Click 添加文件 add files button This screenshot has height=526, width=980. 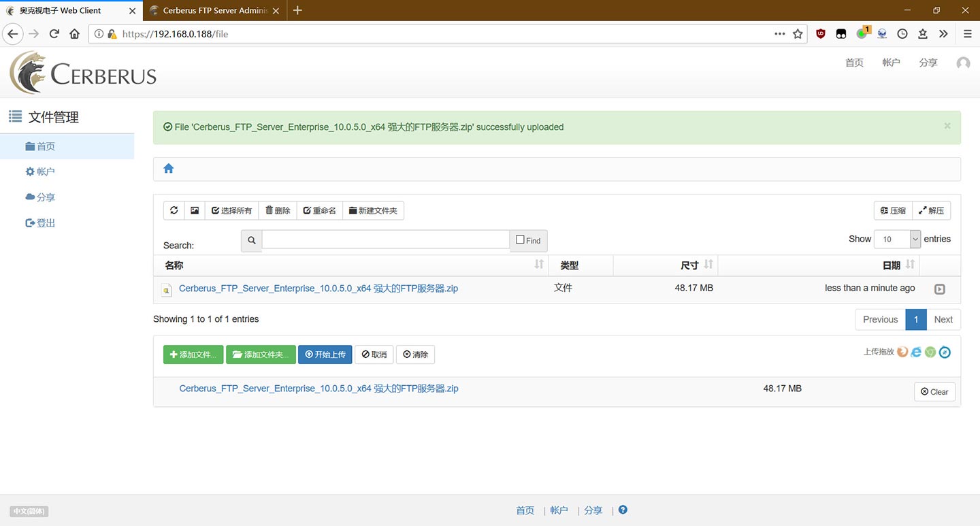[x=193, y=355]
